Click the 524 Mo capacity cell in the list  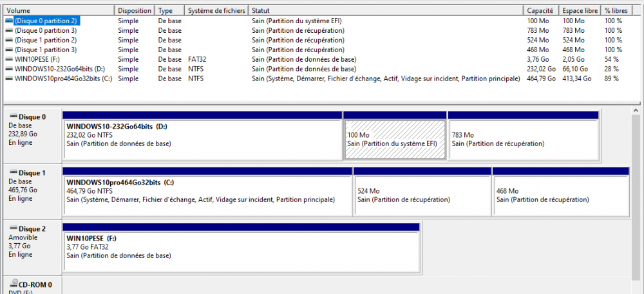(x=538, y=40)
